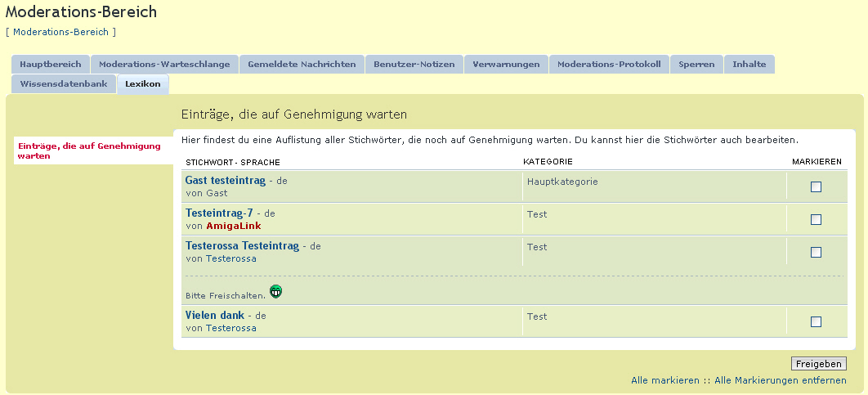The image size is (868, 395).
Task: Open the Hauptbereich tab
Action: (x=50, y=64)
